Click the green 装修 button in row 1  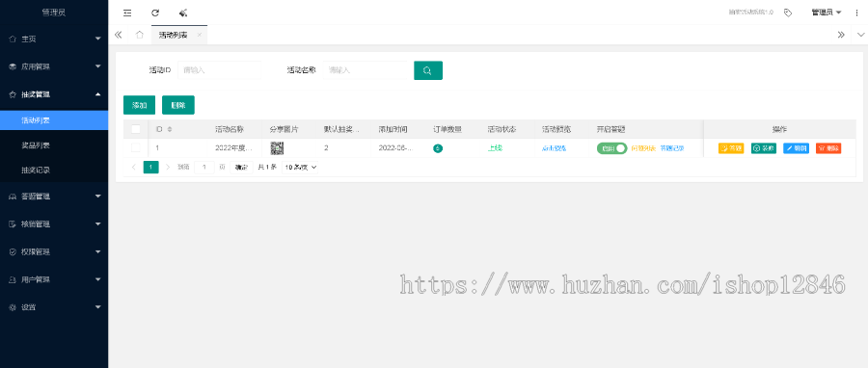point(764,148)
